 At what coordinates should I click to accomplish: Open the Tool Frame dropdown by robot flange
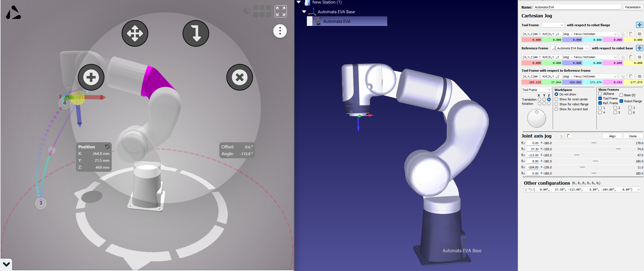(x=553, y=25)
